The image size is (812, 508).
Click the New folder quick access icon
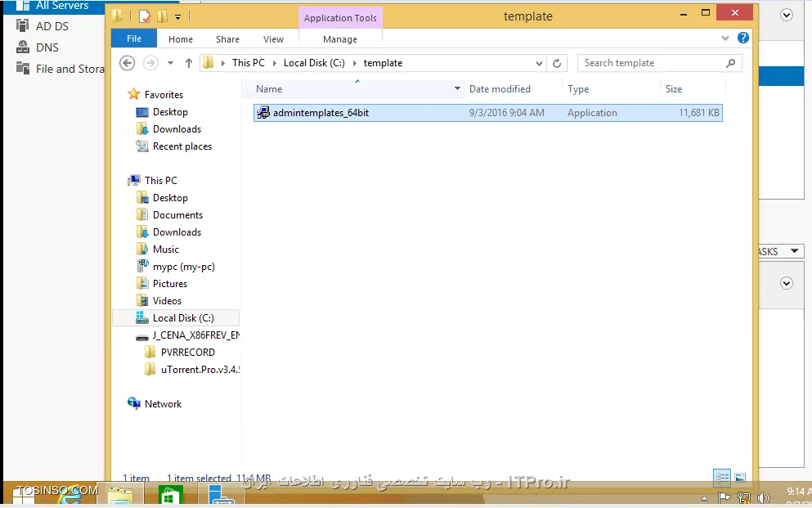(163, 16)
